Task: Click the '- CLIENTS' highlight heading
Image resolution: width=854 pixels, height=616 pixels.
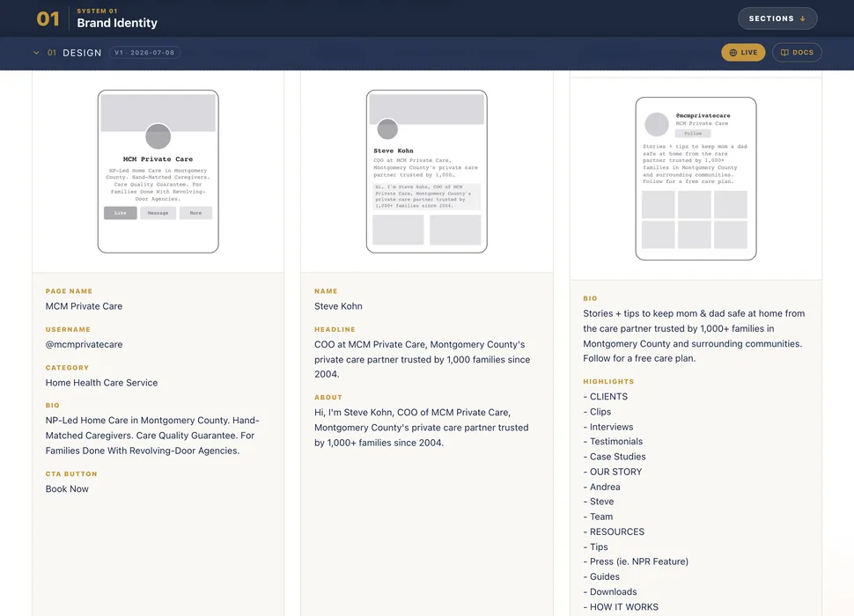Action: click(606, 397)
